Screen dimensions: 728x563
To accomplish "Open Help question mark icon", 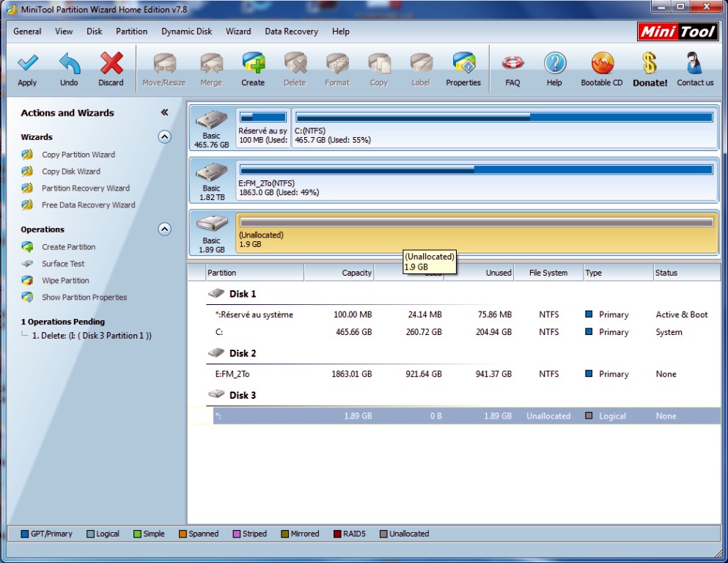I will (x=554, y=64).
